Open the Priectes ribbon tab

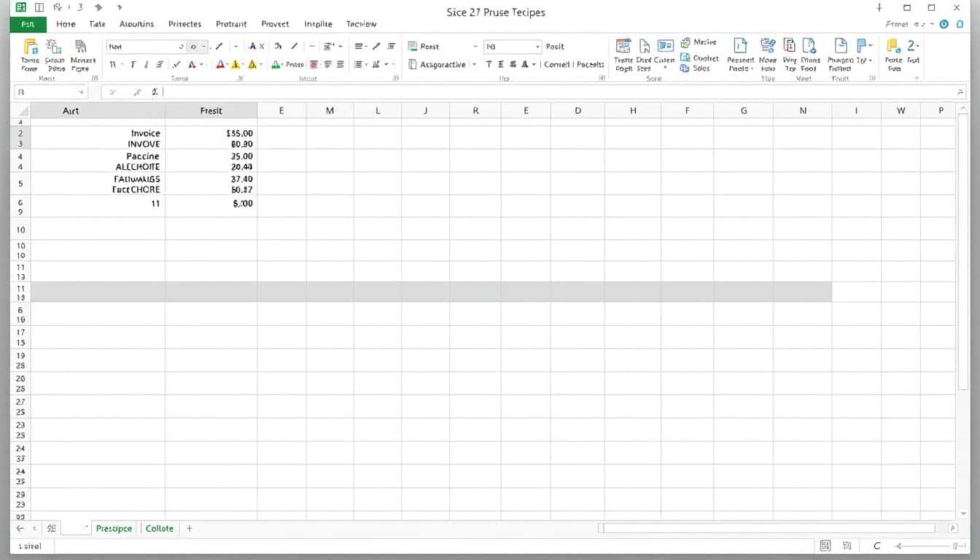pos(184,24)
